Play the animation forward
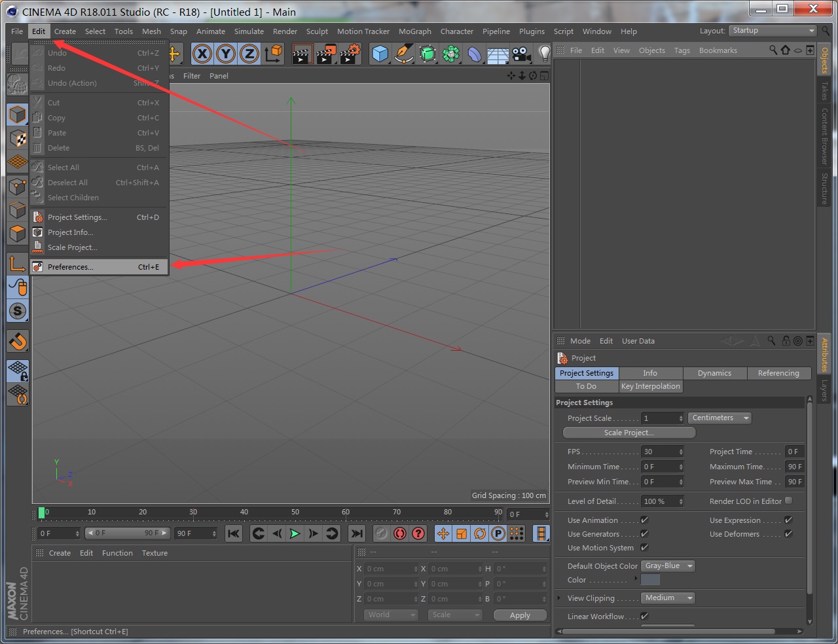 click(295, 533)
